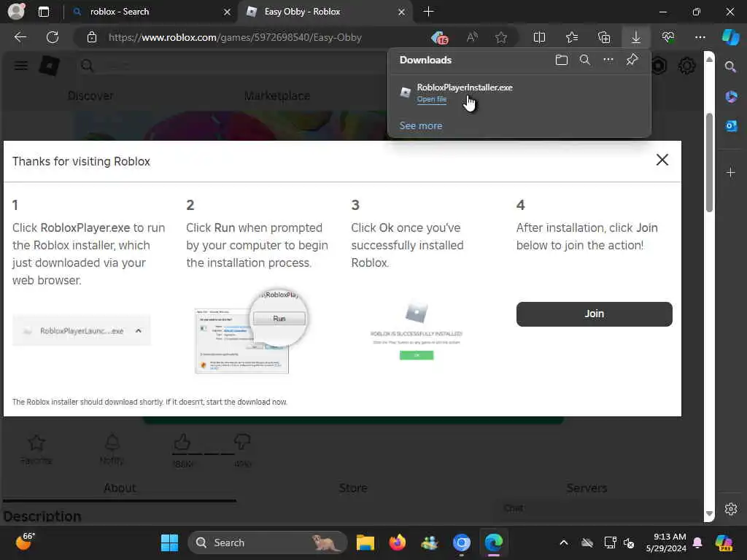
Task: Switch to the Store tab
Action: pos(353,488)
